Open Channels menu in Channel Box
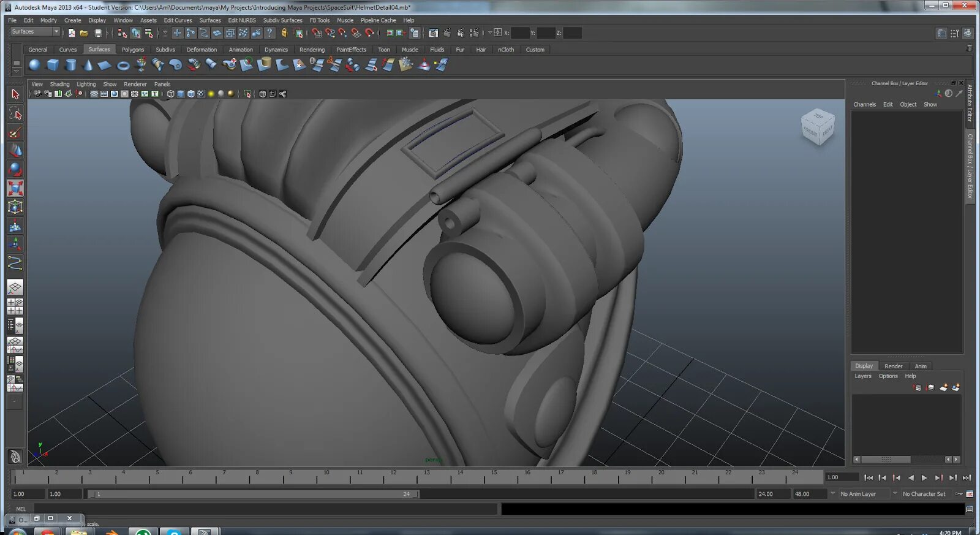 (865, 104)
